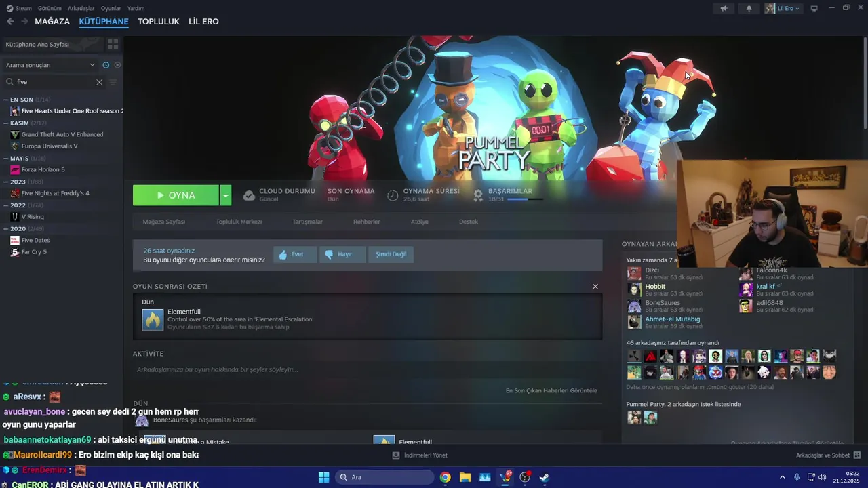This screenshot has width=868, height=488.
Task: Go to the MAĞAZA tab
Action: tap(52, 22)
